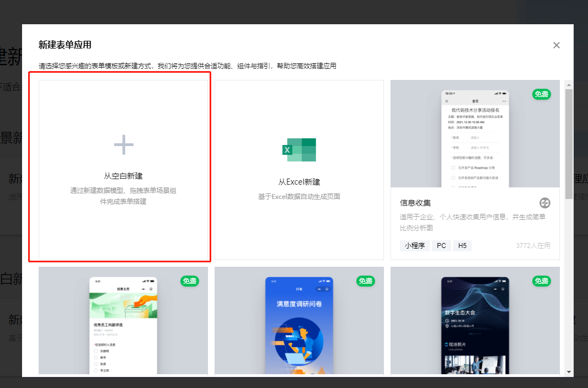Click the 免费 badge on 信息收集 template
Viewport: 588px width, 388px height.
[542, 94]
